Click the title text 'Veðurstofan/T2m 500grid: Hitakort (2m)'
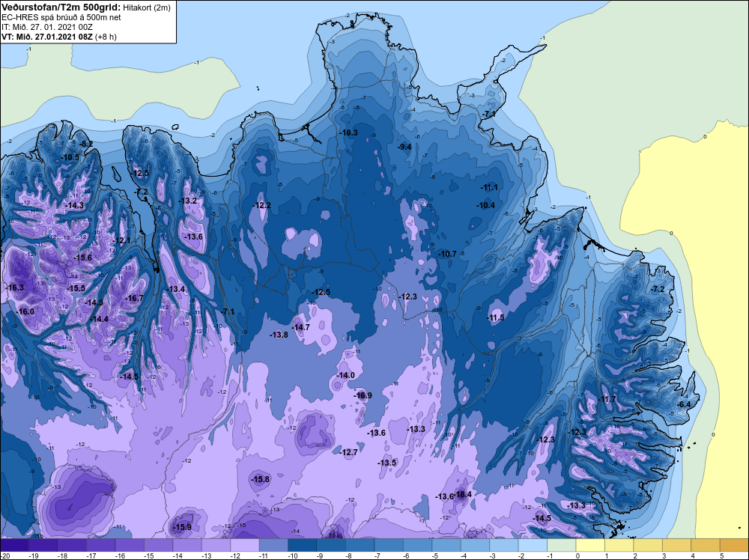 [85, 7]
